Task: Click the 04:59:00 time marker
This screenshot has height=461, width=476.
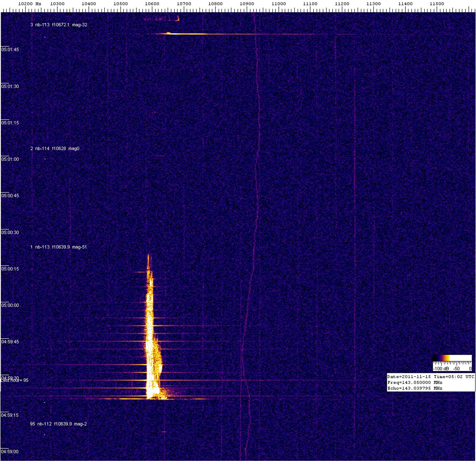Action: pos(10,452)
